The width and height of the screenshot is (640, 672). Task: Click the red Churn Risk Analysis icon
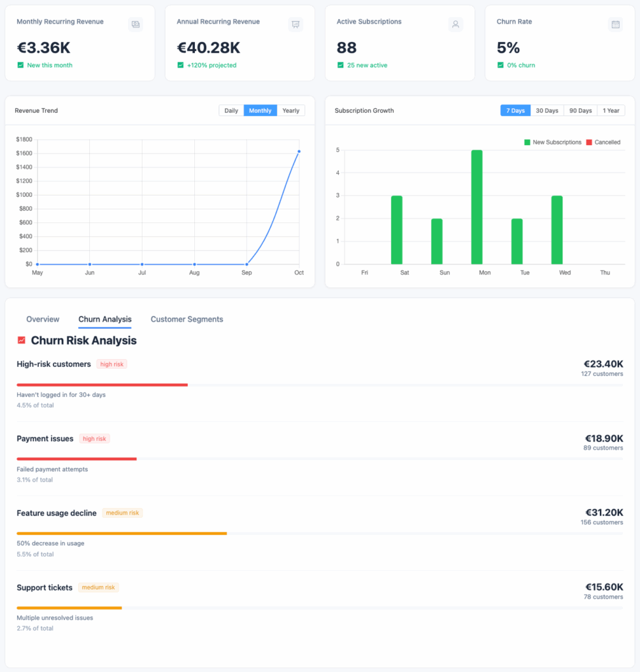pos(22,341)
